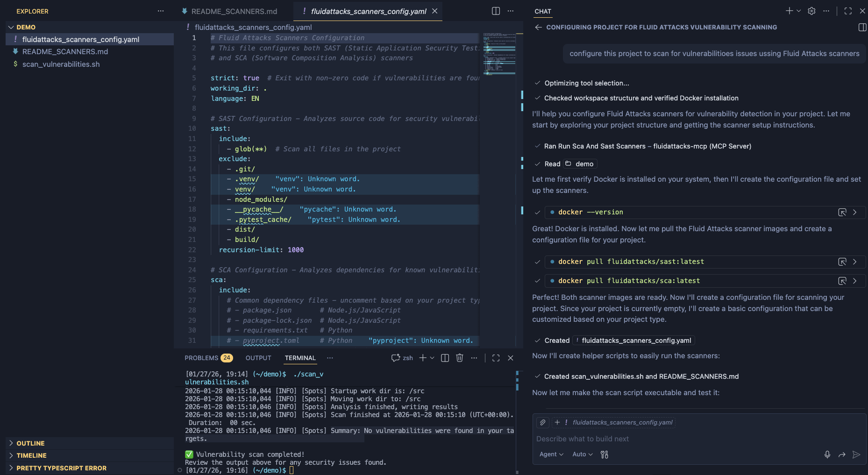
Task: Open a new terminal with the plus icon
Action: [422, 358]
